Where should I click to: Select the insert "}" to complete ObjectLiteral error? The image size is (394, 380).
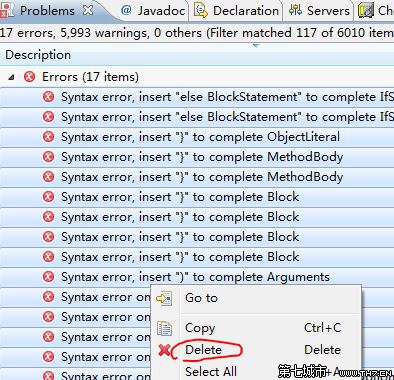tap(197, 137)
